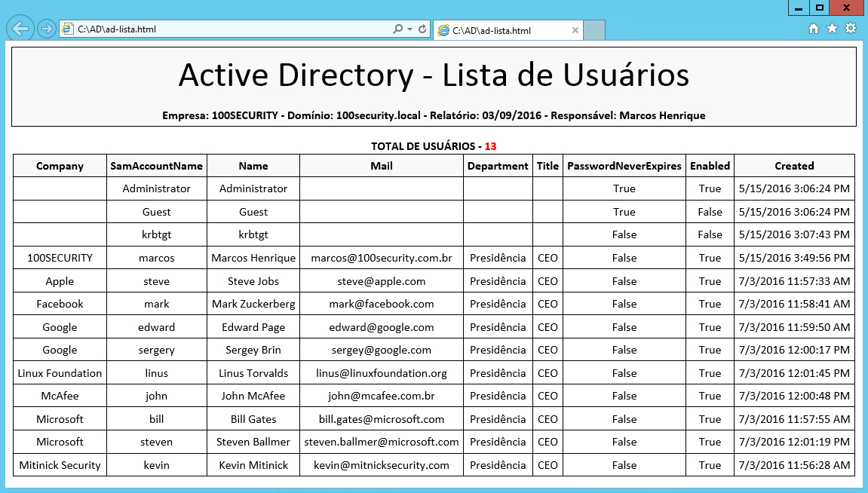Select the Kevin Mitinick name cell
Image resolution: width=868 pixels, height=493 pixels.
253,465
